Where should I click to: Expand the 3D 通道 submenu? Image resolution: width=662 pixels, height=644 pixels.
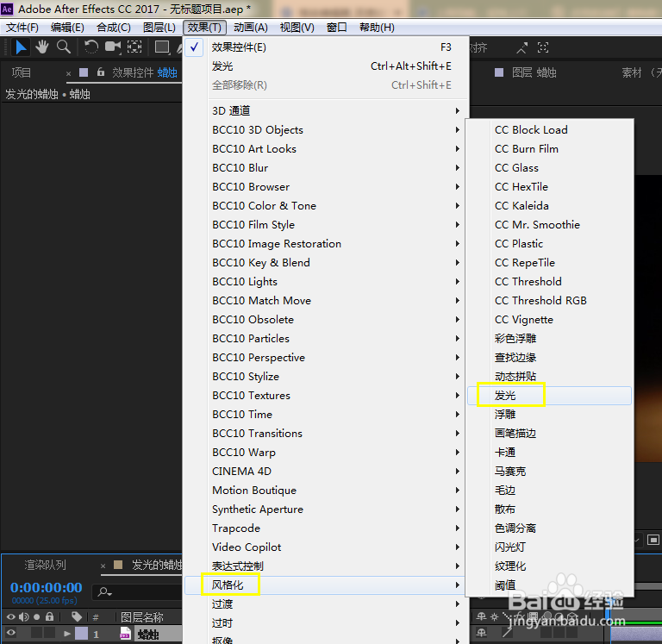point(326,110)
